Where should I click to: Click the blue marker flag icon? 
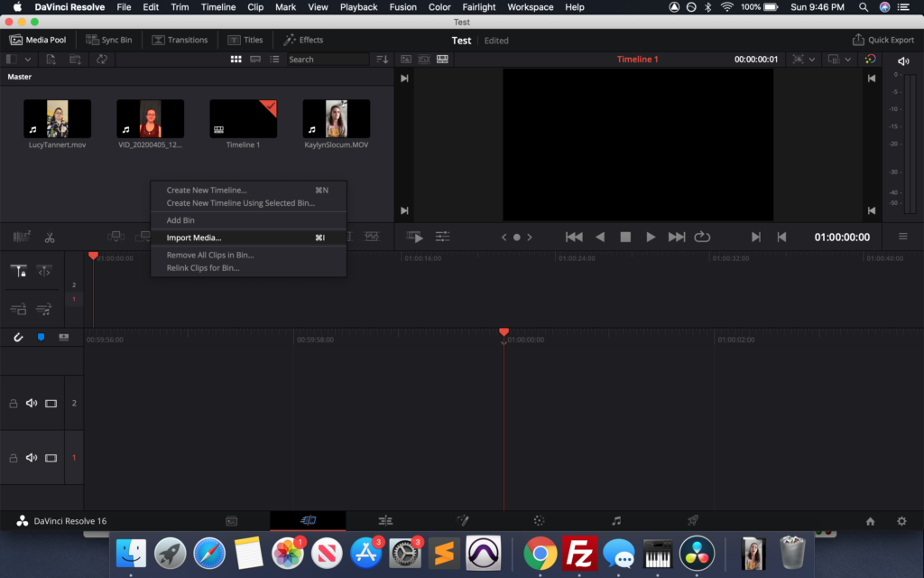(41, 337)
